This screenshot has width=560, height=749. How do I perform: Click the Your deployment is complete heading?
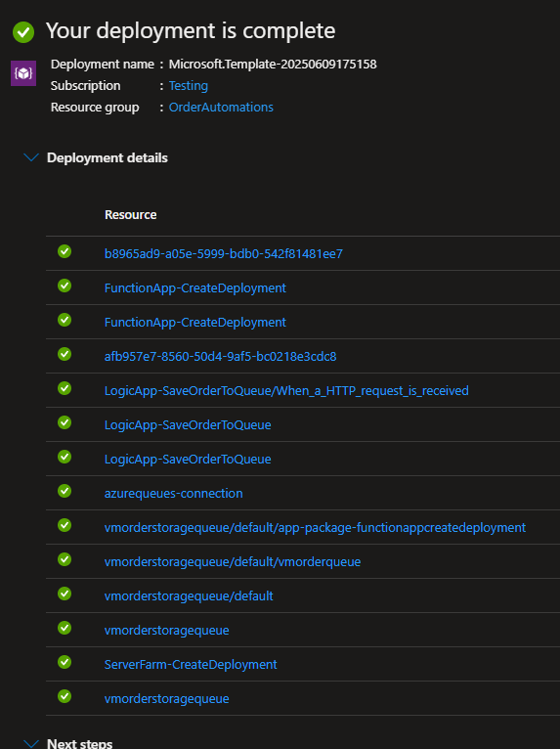coord(191,31)
